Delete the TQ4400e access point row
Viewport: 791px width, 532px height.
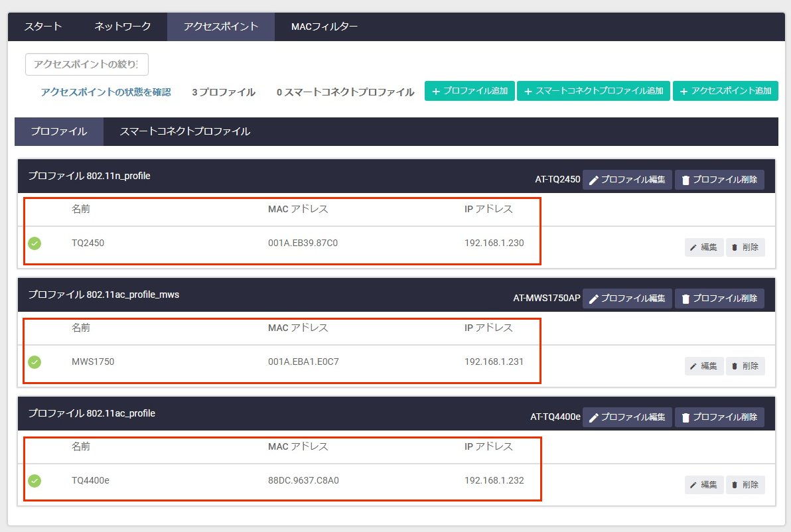745,485
